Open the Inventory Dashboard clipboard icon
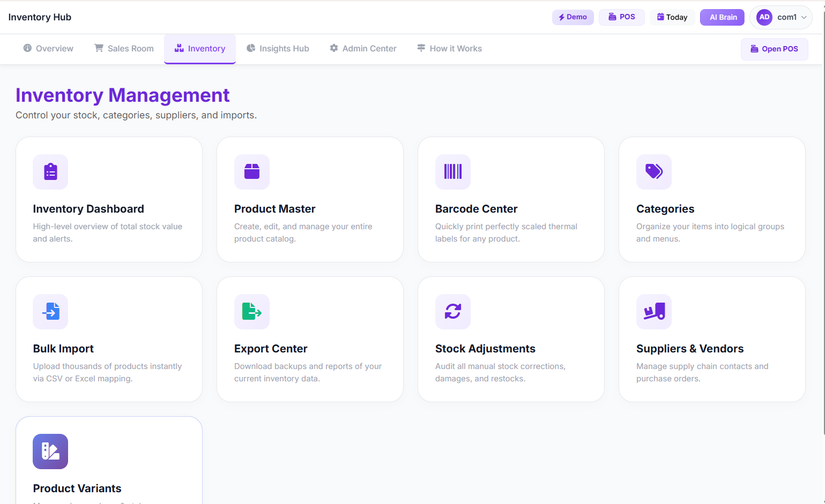 pyautogui.click(x=50, y=172)
